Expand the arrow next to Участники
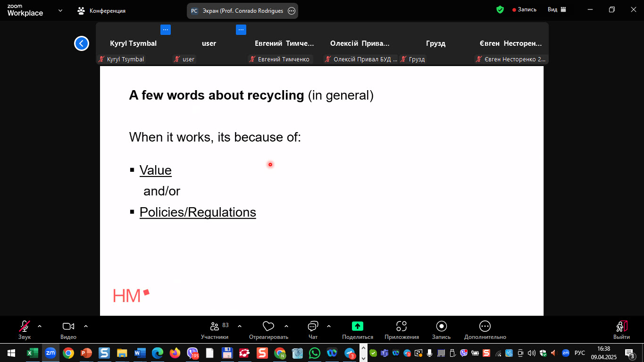The image size is (644, 362). click(x=240, y=326)
